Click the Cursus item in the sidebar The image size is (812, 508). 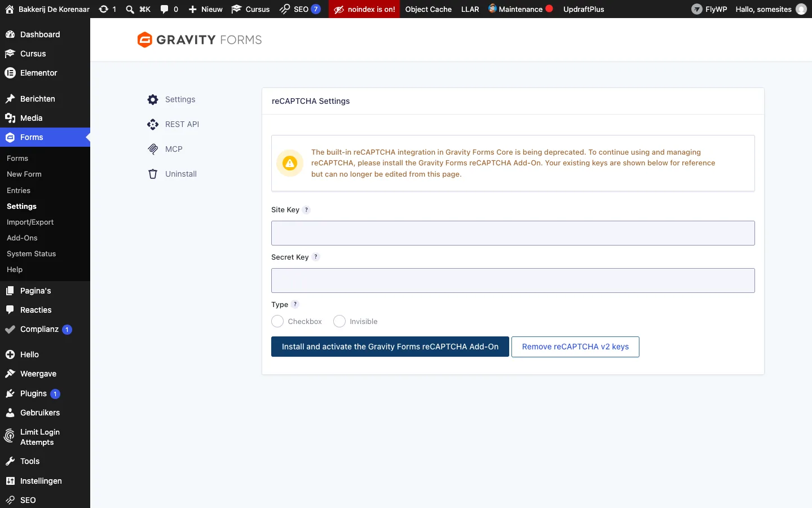coord(45,54)
